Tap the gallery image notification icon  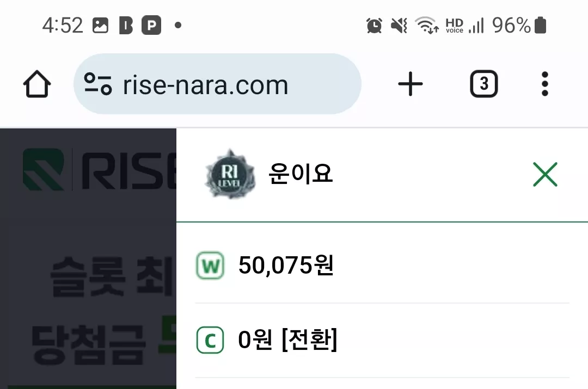click(101, 26)
